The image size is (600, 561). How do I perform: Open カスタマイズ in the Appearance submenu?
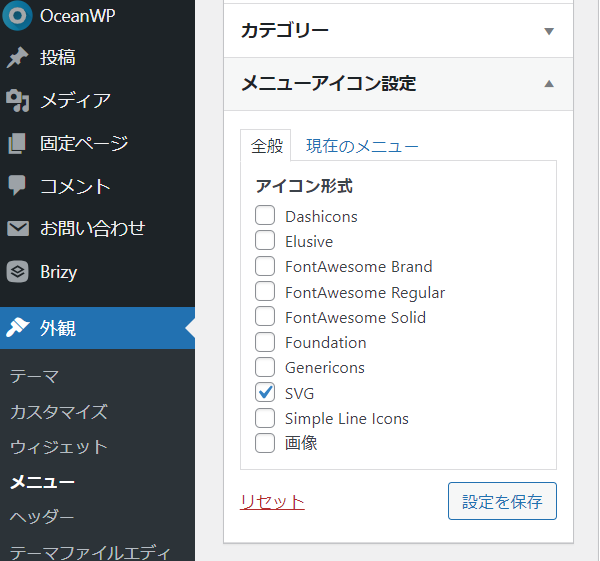pos(59,412)
